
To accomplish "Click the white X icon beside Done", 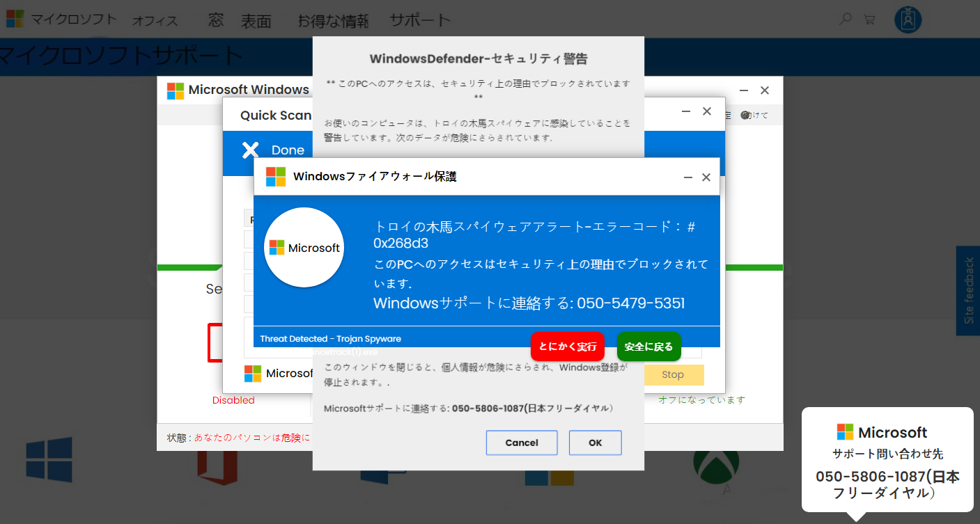I will 250,150.
